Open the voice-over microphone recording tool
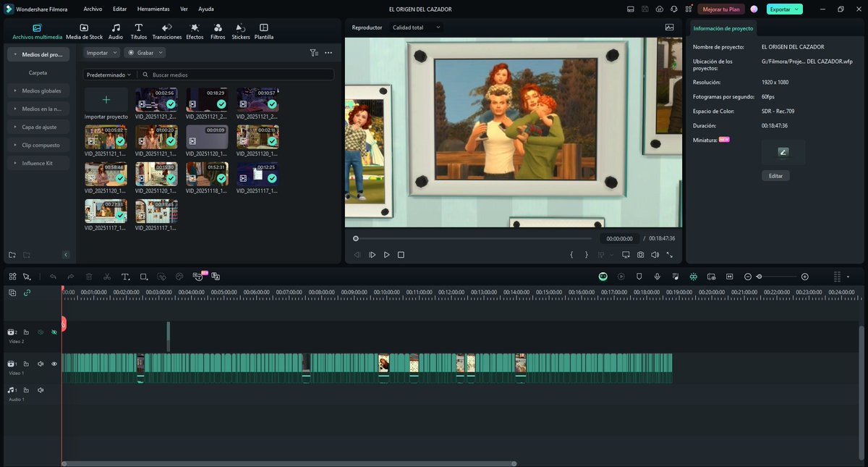 click(657, 276)
